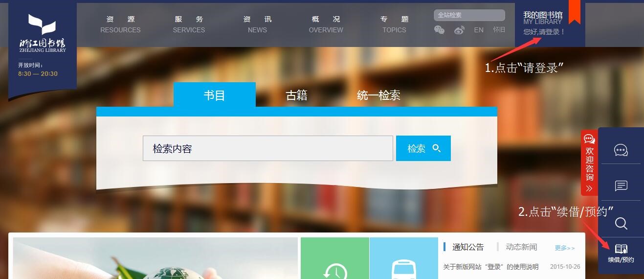Image resolution: width=644 pixels, height=279 pixels.
Task: Expand the red 欢迎咨询 panel
Action: (589, 163)
